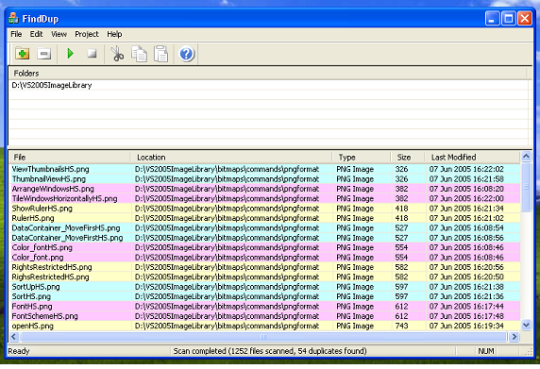Screen dimensions: 540x369
Task: Click the Add Folder toolbar icon
Action: point(22,54)
